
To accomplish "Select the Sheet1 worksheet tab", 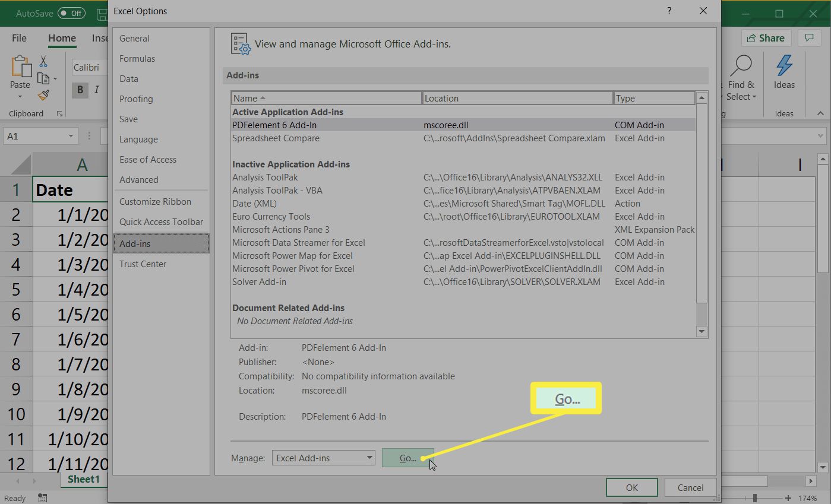I will [83, 479].
